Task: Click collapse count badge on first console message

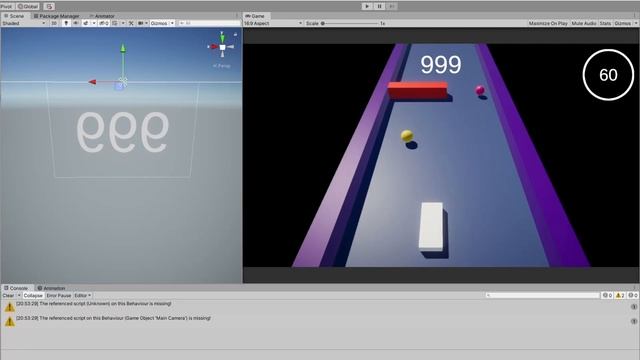Action: coord(634,307)
